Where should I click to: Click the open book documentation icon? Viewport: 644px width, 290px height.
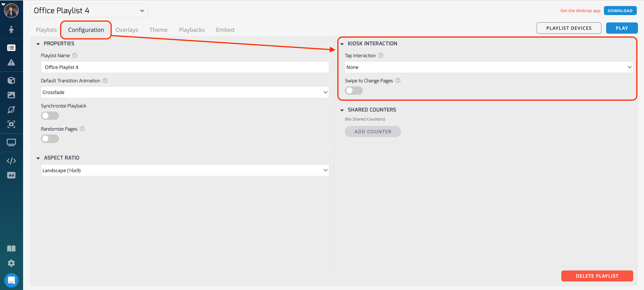tap(11, 248)
